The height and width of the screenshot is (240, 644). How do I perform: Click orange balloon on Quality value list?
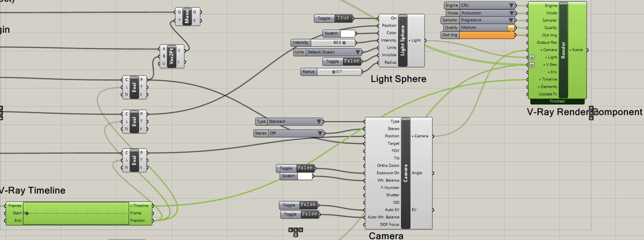511,28
